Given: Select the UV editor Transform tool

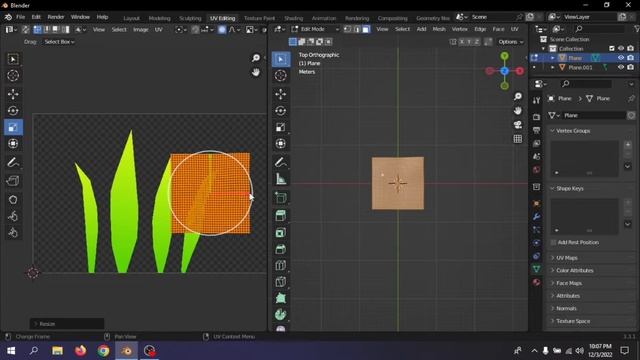Looking at the screenshot, I should click(x=13, y=143).
